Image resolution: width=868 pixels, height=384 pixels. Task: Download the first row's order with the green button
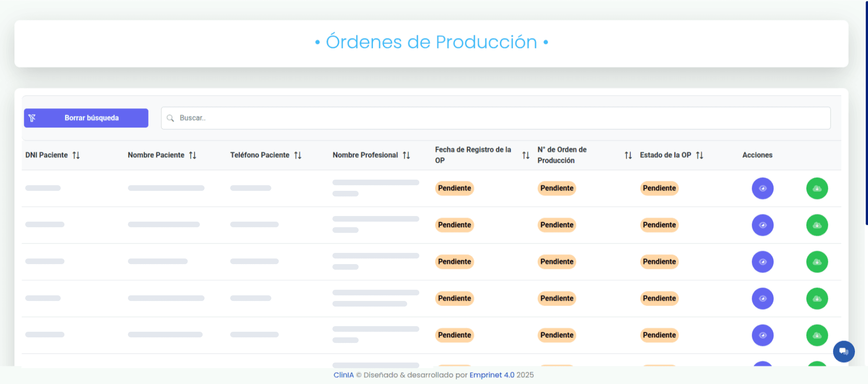(x=817, y=189)
